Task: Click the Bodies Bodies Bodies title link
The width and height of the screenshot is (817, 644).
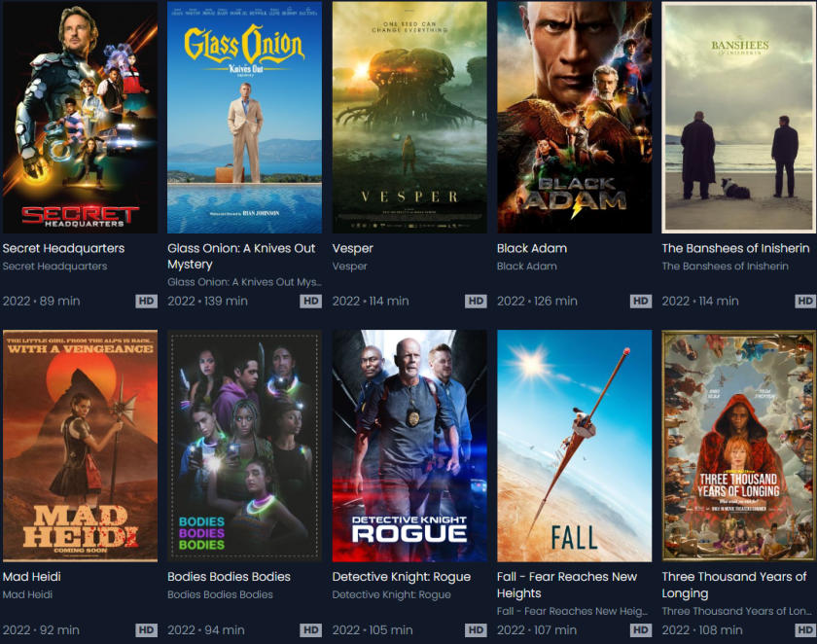Action: 229,577
